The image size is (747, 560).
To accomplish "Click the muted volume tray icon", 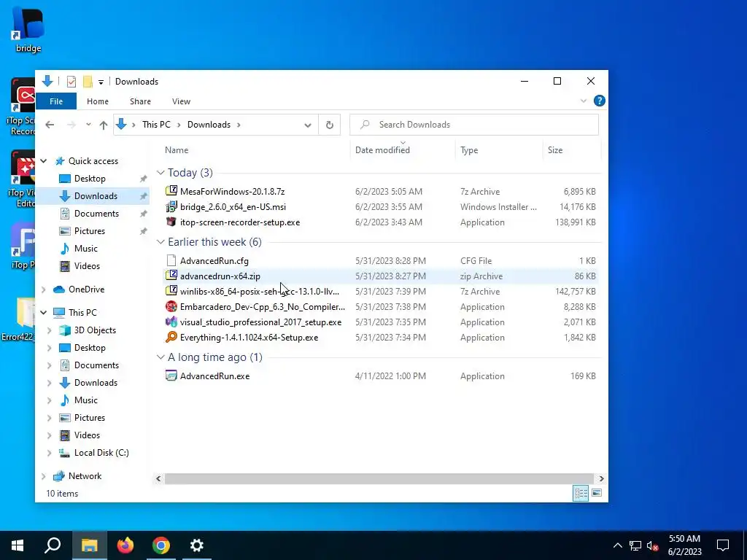I will tap(653, 545).
